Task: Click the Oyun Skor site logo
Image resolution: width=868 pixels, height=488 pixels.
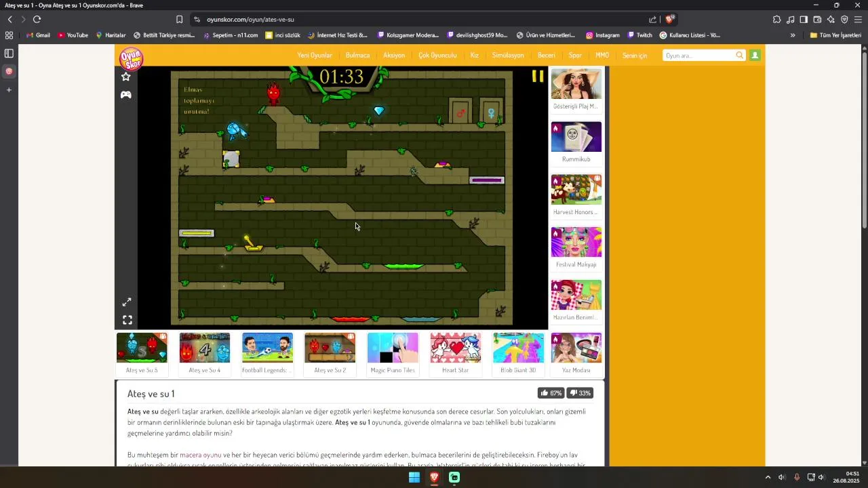Action: tap(132, 58)
